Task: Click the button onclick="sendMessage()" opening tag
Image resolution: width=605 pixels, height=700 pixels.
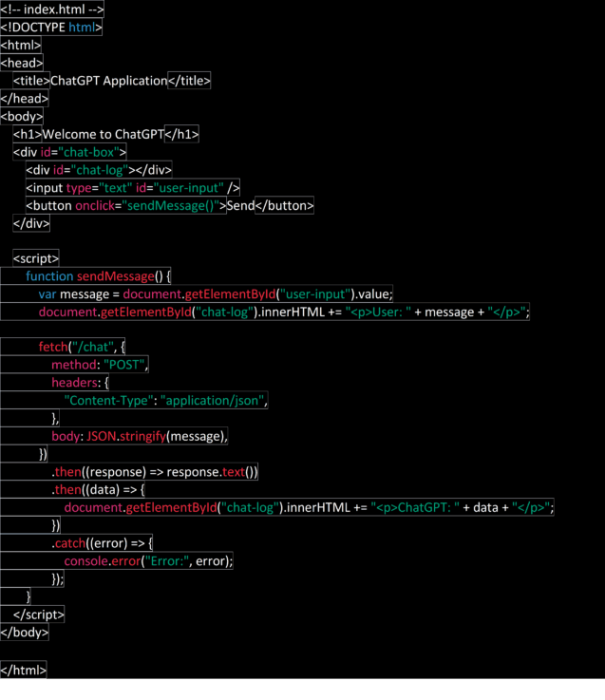Action: point(126,206)
